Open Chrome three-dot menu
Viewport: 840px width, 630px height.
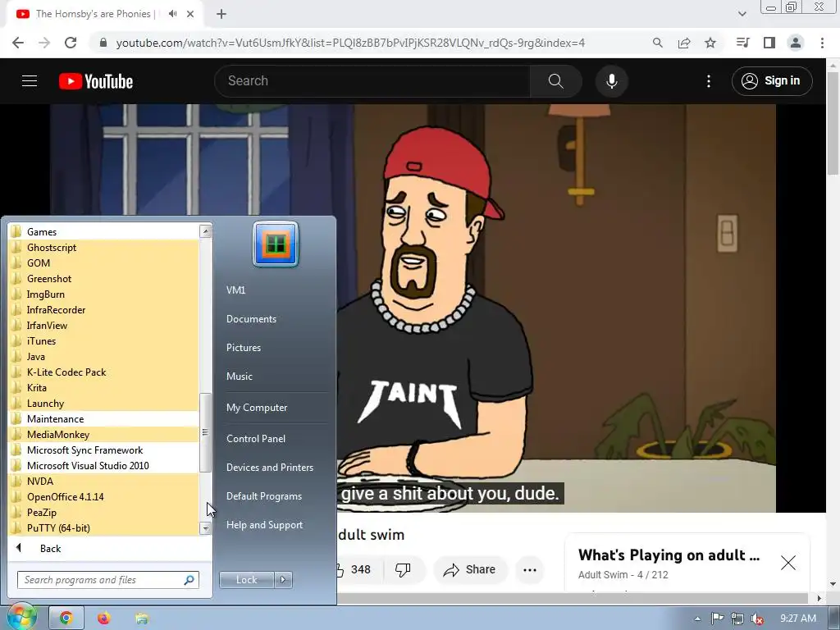coord(822,43)
